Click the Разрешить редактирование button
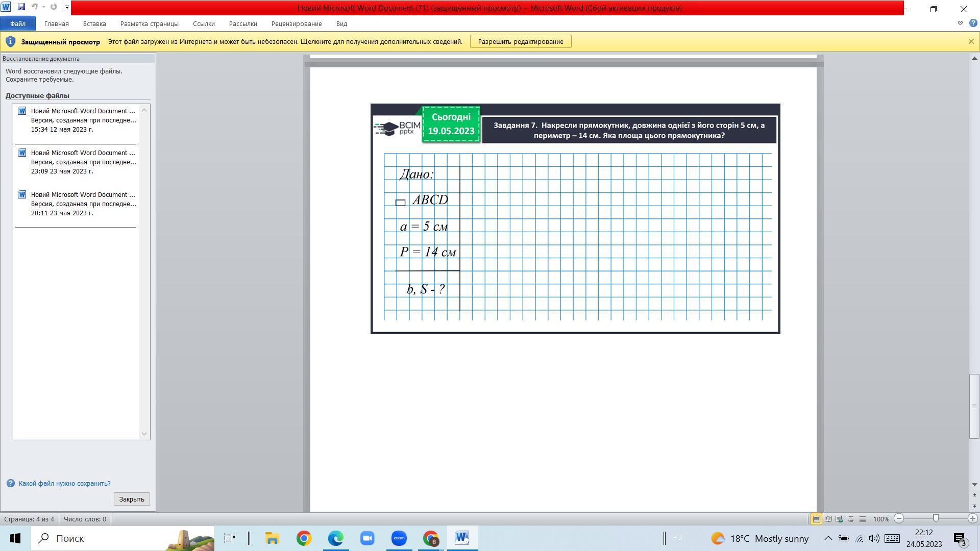 (x=520, y=42)
